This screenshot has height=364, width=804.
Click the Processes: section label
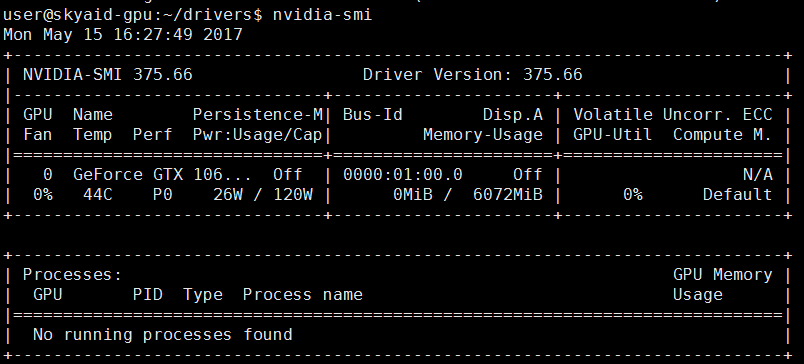[72, 275]
